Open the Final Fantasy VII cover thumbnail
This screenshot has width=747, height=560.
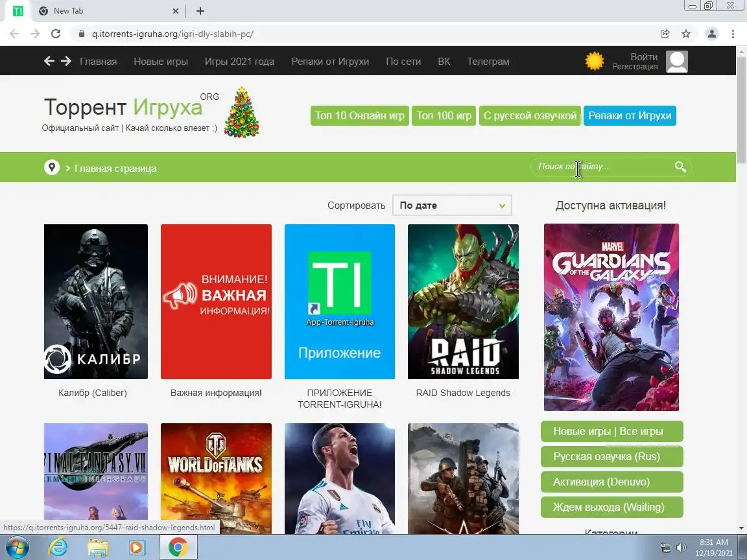[x=96, y=478]
